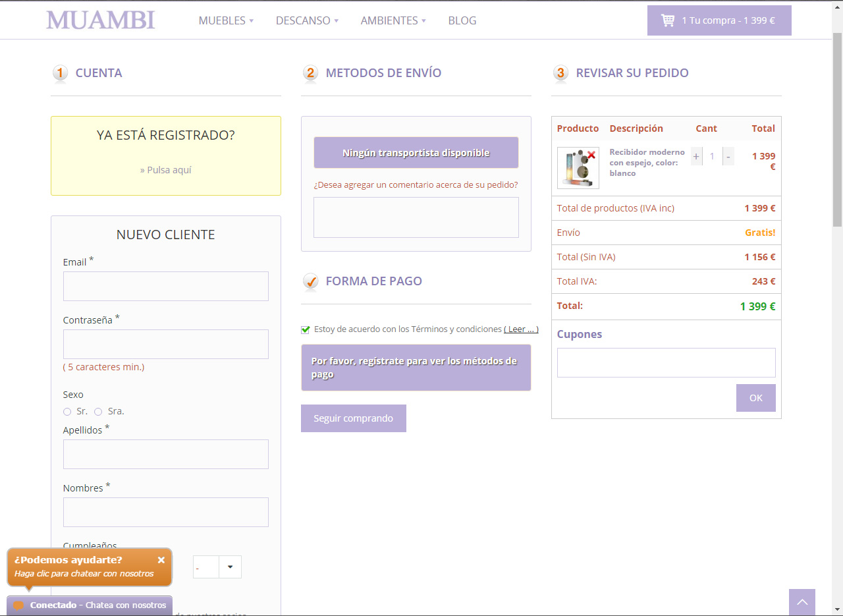Focus the order comment text area

pos(416,217)
